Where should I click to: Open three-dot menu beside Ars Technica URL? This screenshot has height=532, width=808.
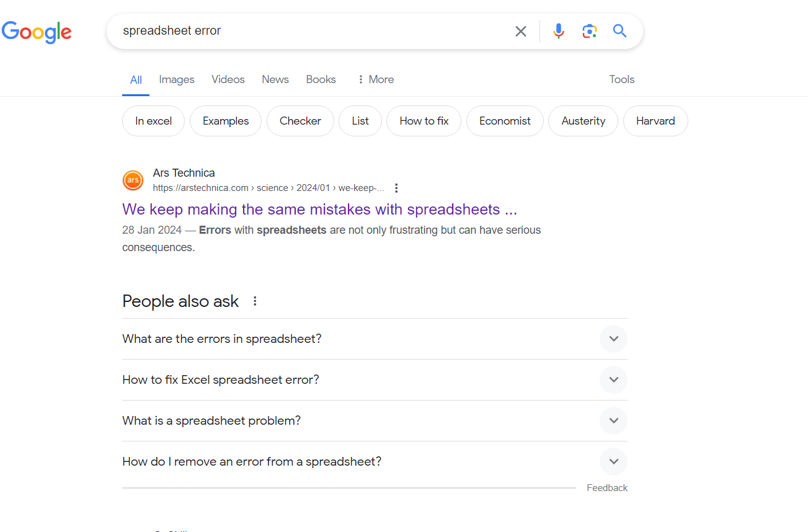[x=396, y=188]
